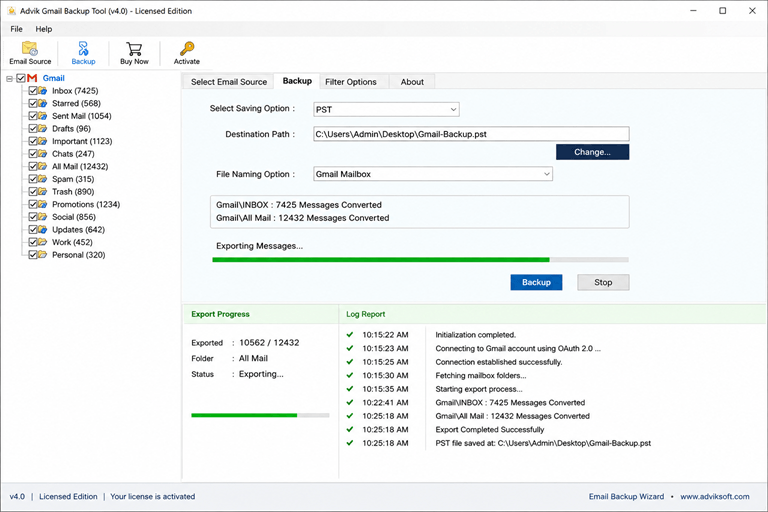Click 'Connection established successfully.' log entry
768x512 pixels.
[499, 362]
